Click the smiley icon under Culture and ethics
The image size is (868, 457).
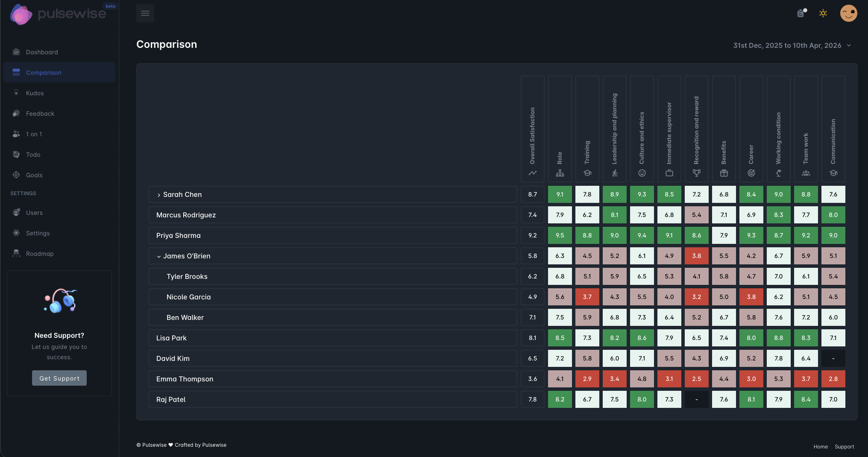coord(642,173)
